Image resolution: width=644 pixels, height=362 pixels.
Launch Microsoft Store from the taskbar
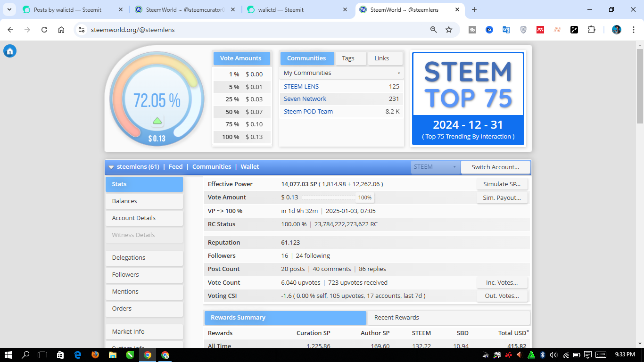tap(60, 355)
